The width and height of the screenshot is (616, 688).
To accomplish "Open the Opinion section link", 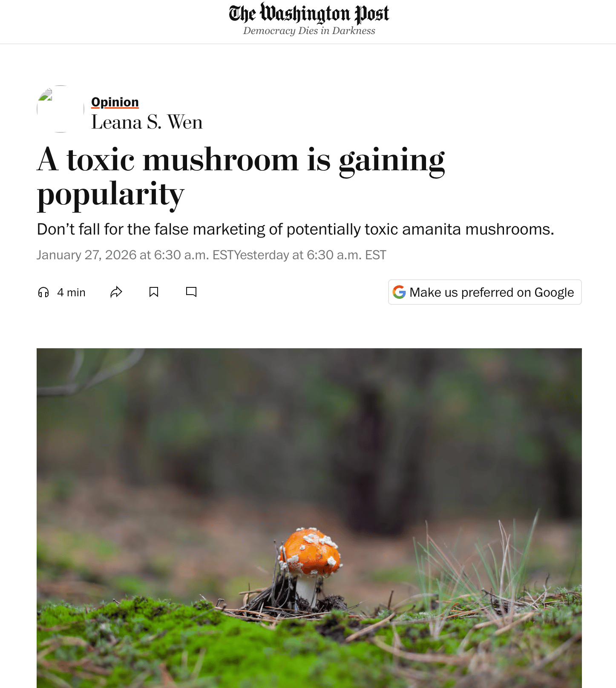I will click(115, 102).
